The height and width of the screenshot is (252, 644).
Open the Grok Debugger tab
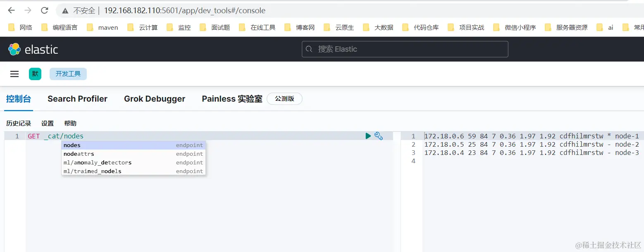tap(154, 99)
